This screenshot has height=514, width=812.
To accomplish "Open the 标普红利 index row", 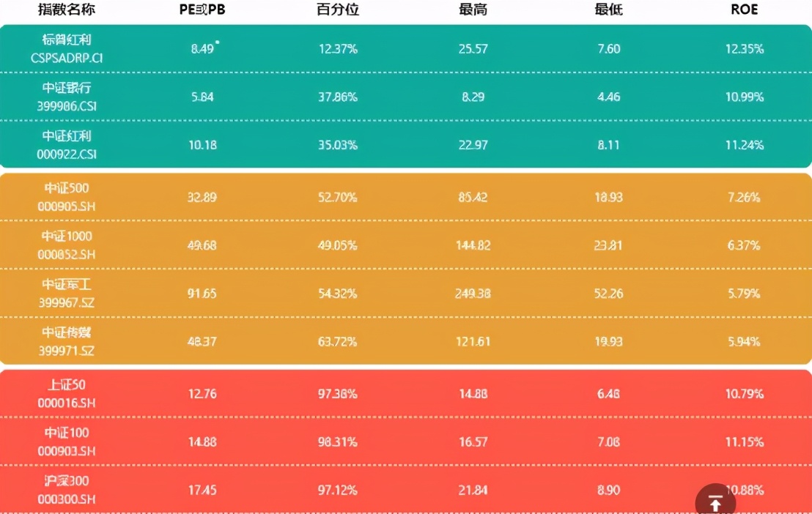I will (66, 40).
